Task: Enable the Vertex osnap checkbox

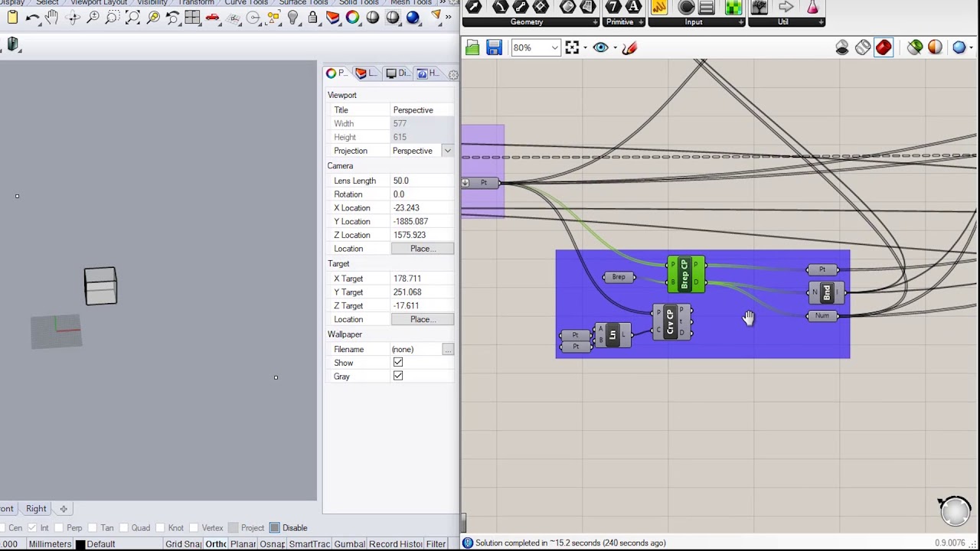Action: click(194, 528)
